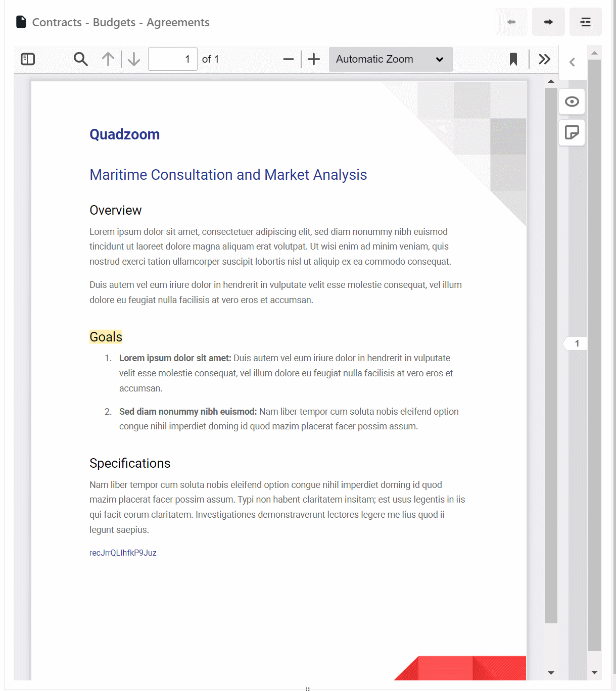Open the sticky note annotations button
Viewport: 616px width, 691px height.
point(572,133)
